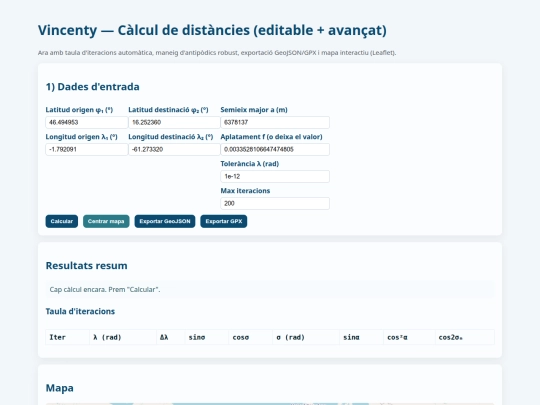The width and height of the screenshot is (540, 405).
Task: Click the Iter column header
Action: tap(68, 337)
